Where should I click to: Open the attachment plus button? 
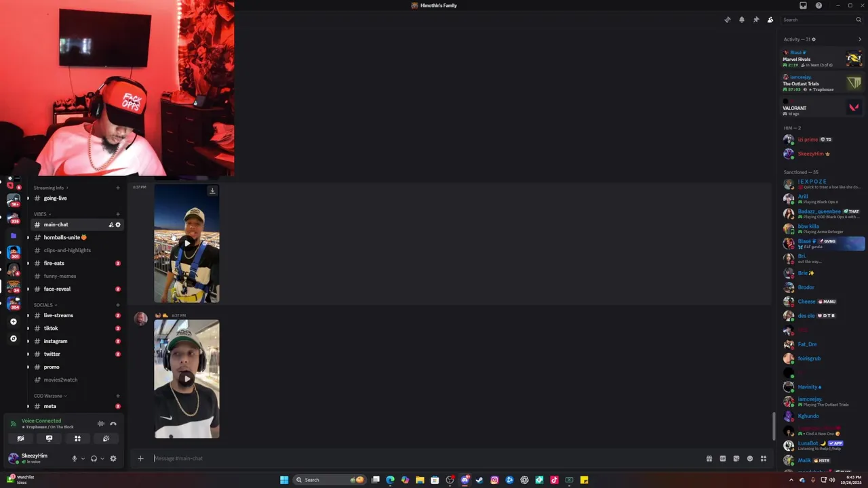tap(140, 458)
